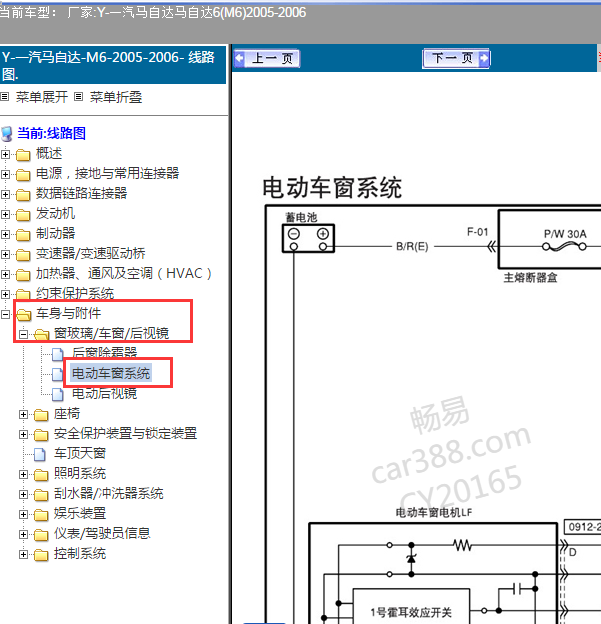Select the 控制系统 tree label
601x624 pixels.
80,554
